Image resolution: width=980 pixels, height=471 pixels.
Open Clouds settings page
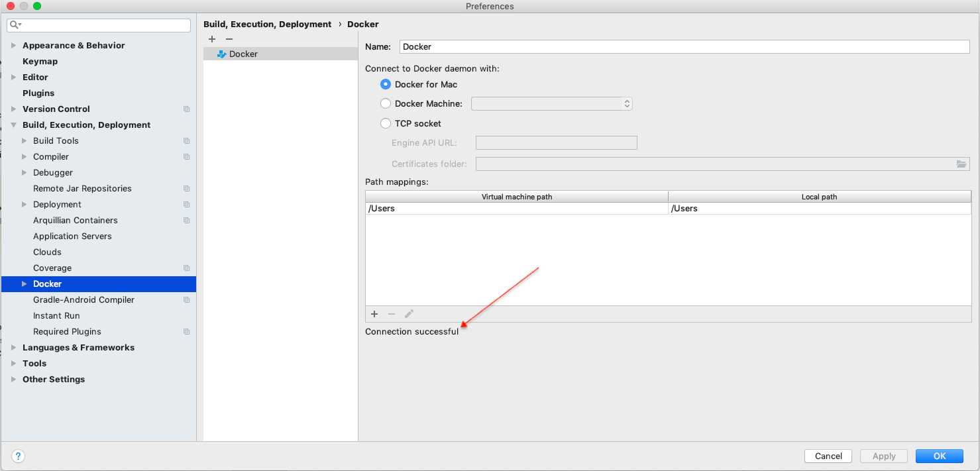coord(47,252)
